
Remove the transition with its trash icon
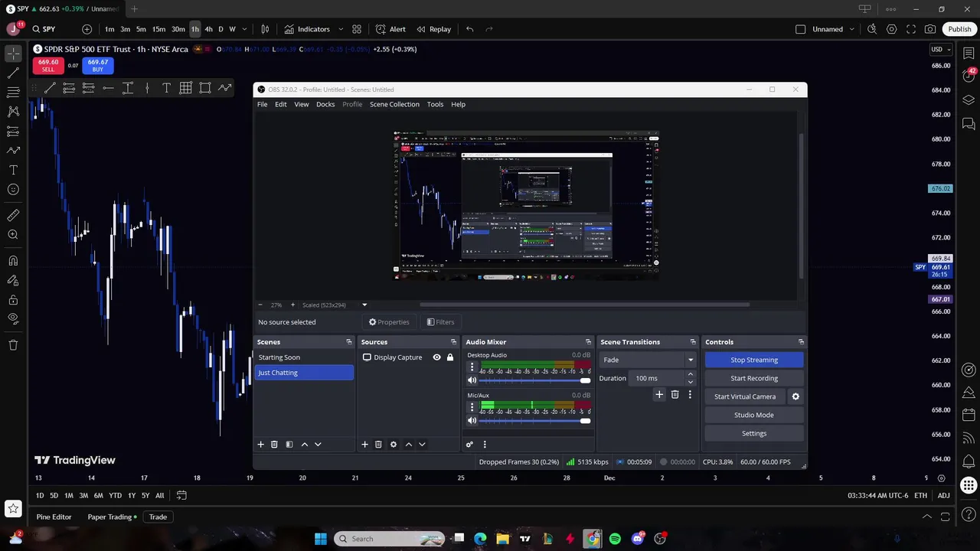coord(675,395)
